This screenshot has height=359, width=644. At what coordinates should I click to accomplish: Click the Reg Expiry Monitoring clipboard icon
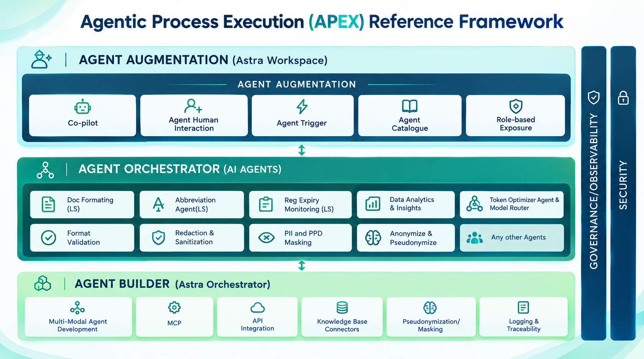[x=266, y=204]
